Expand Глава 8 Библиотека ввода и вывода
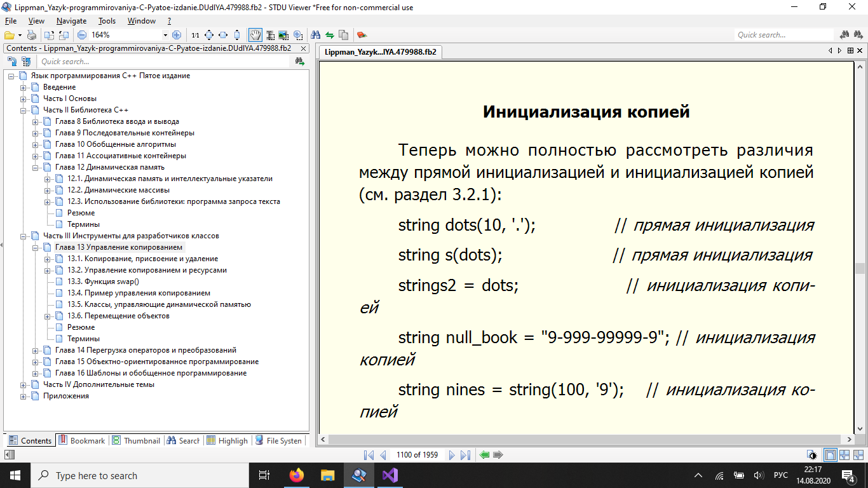This screenshot has height=488, width=868. (x=36, y=121)
